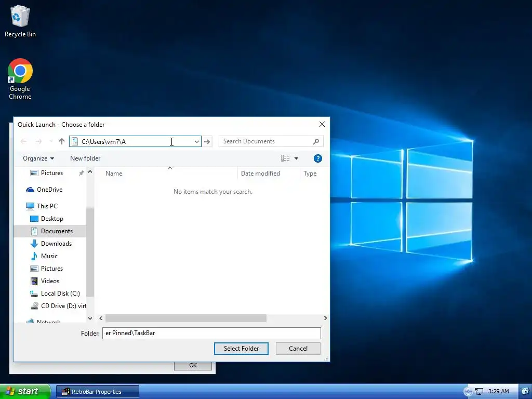
Task: Open the Recycle Bin desktop icon
Action: [x=20, y=21]
